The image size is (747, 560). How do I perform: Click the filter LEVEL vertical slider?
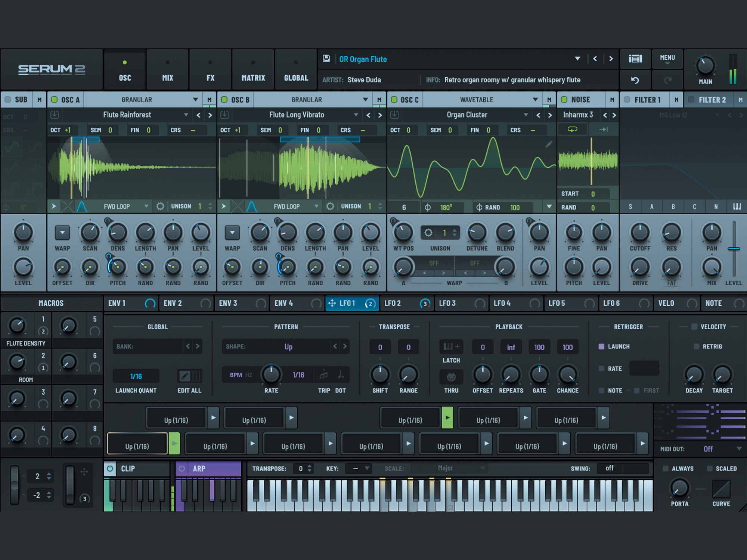tap(734, 249)
